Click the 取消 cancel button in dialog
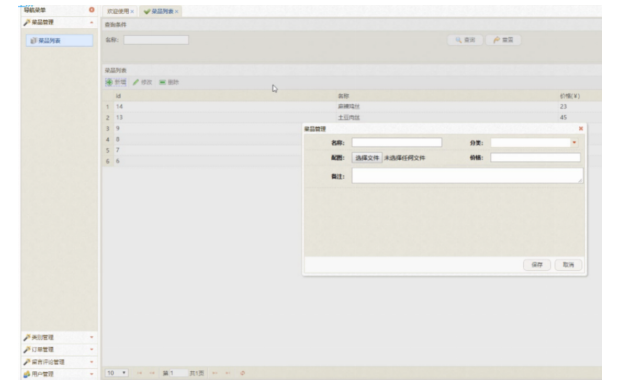 point(568,265)
